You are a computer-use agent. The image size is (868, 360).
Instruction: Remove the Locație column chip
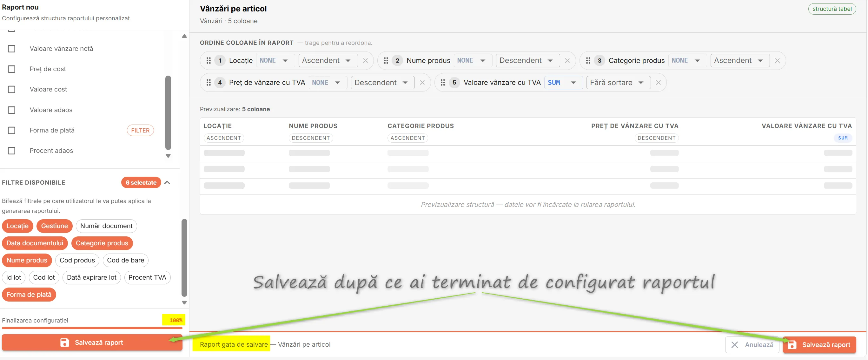(365, 61)
